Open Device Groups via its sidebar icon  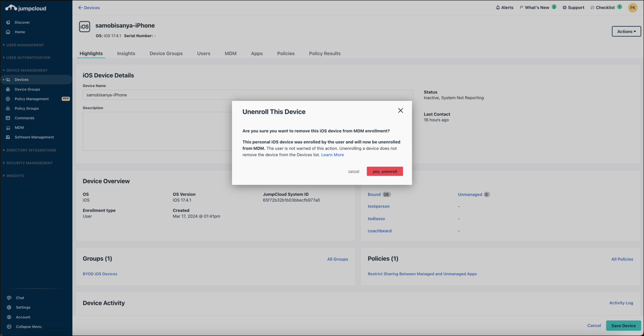[x=8, y=89]
